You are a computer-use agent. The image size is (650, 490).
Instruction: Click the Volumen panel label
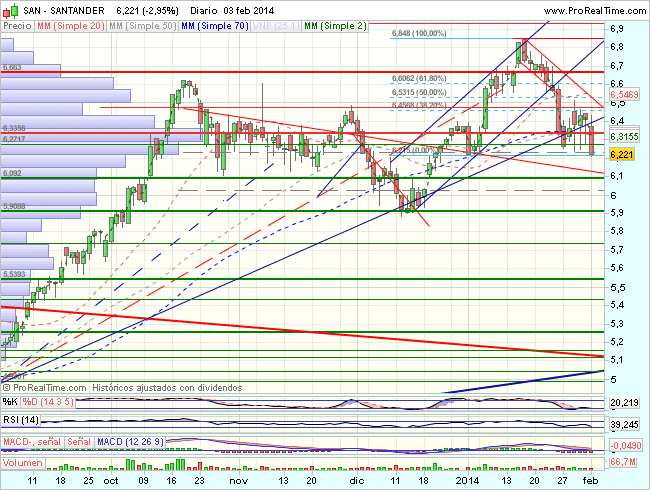(x=23, y=463)
